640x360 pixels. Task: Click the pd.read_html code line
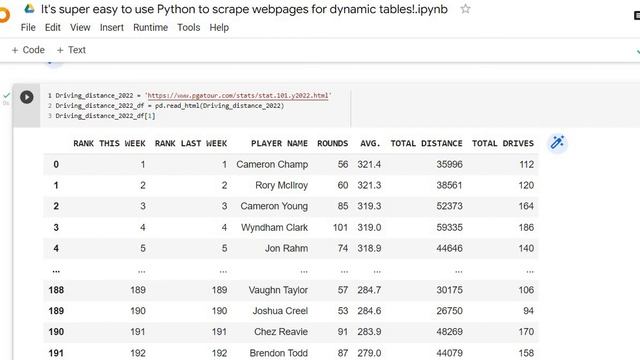169,106
